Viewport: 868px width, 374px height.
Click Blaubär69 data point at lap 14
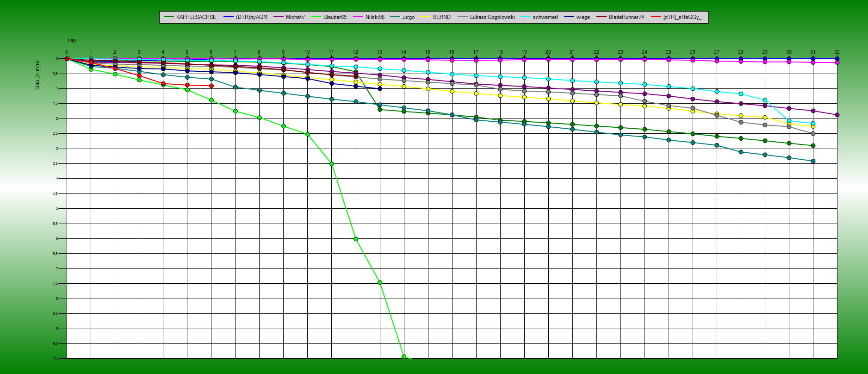(x=404, y=357)
